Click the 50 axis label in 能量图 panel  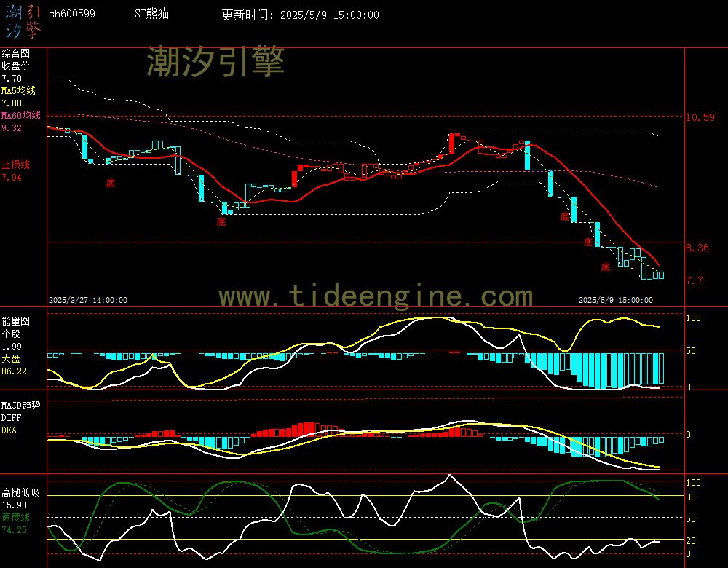(x=691, y=351)
